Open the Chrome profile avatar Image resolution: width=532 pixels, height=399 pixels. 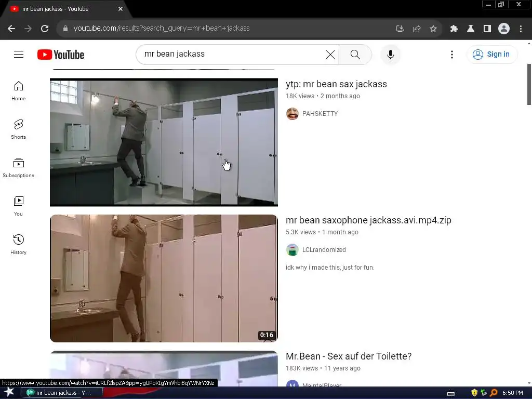click(x=504, y=29)
